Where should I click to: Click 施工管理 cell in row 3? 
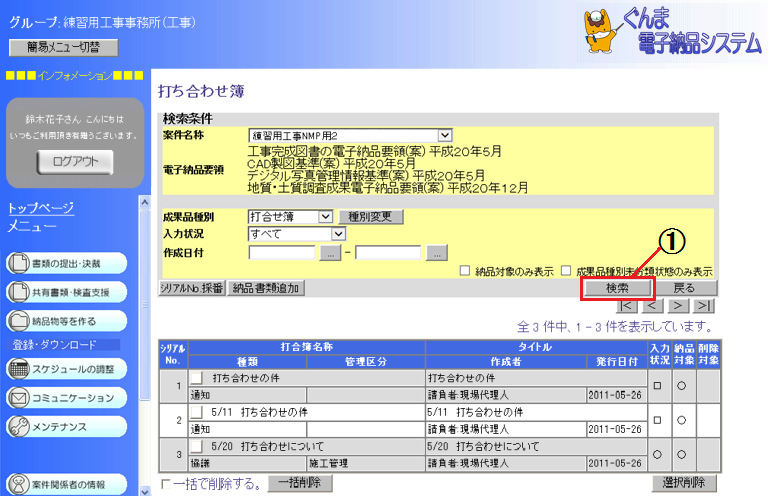click(366, 463)
